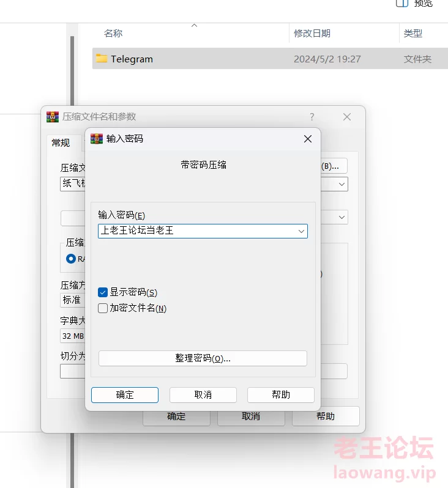Click the split volume size field
448x488 pixels.
[x=73, y=371]
